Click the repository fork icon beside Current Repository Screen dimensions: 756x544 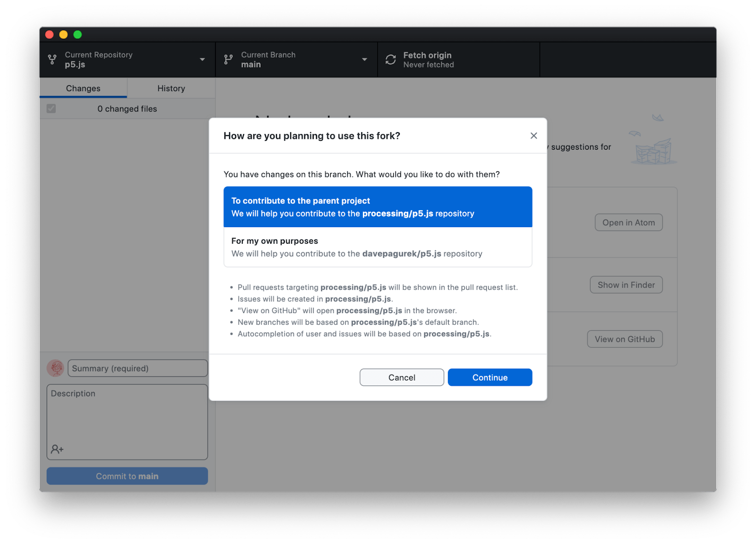tap(52, 59)
